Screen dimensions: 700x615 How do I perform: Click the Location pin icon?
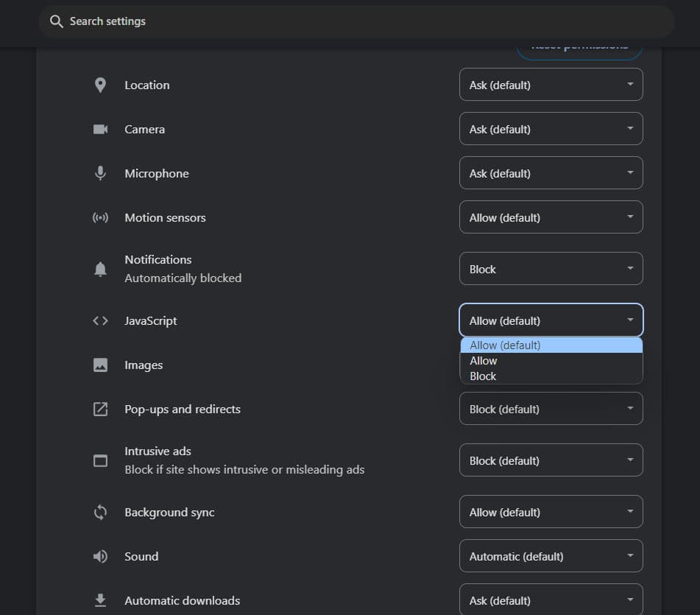click(x=101, y=85)
